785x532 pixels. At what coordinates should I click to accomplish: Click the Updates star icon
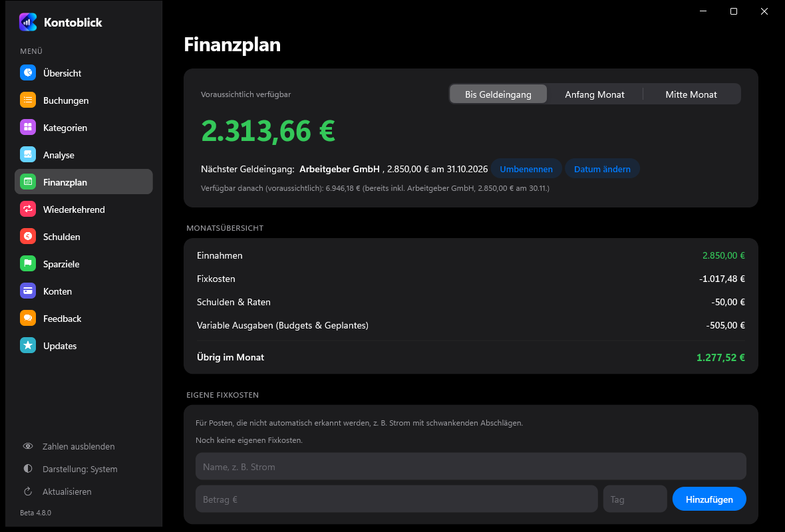click(28, 345)
